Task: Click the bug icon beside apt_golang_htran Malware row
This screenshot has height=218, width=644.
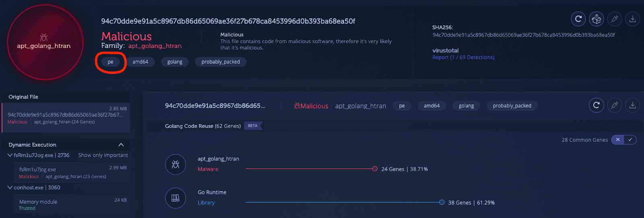Action: click(x=175, y=164)
